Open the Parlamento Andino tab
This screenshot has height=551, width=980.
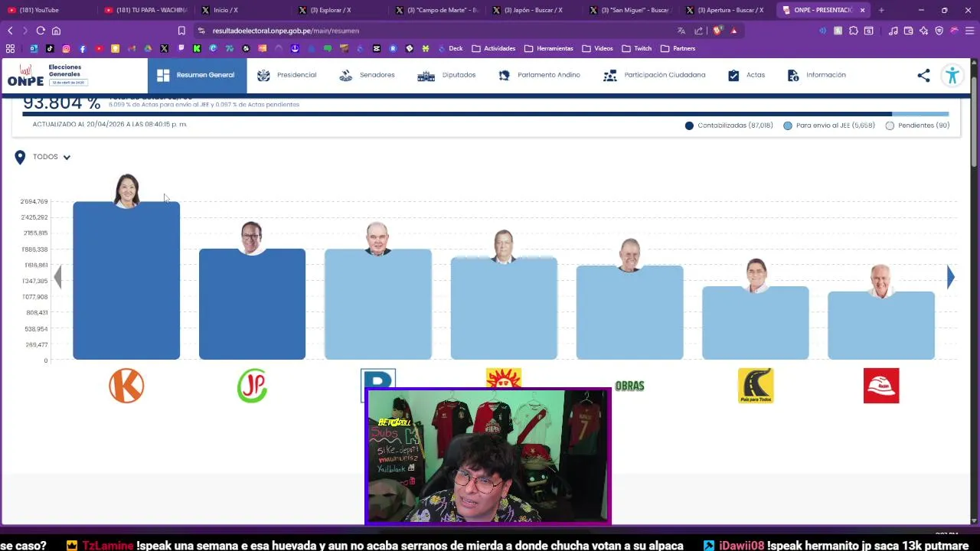pos(539,75)
